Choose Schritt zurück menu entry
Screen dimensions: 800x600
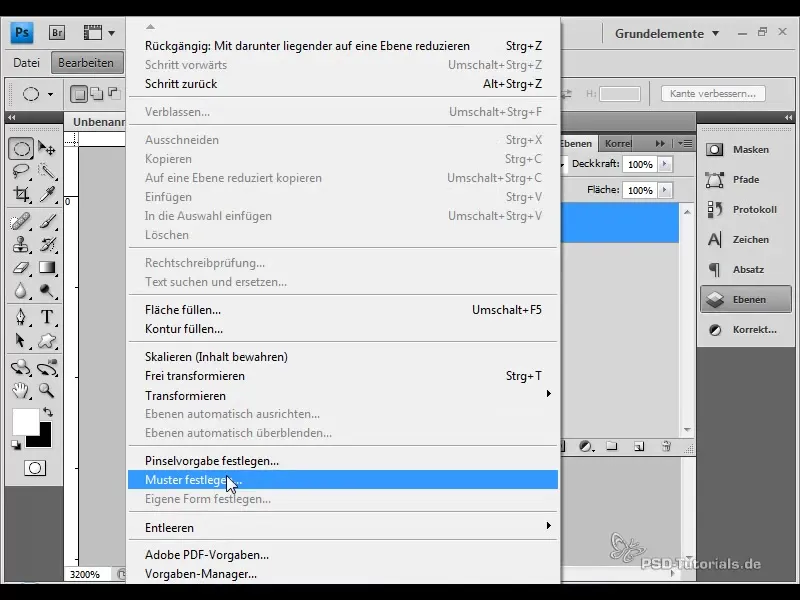343,84
